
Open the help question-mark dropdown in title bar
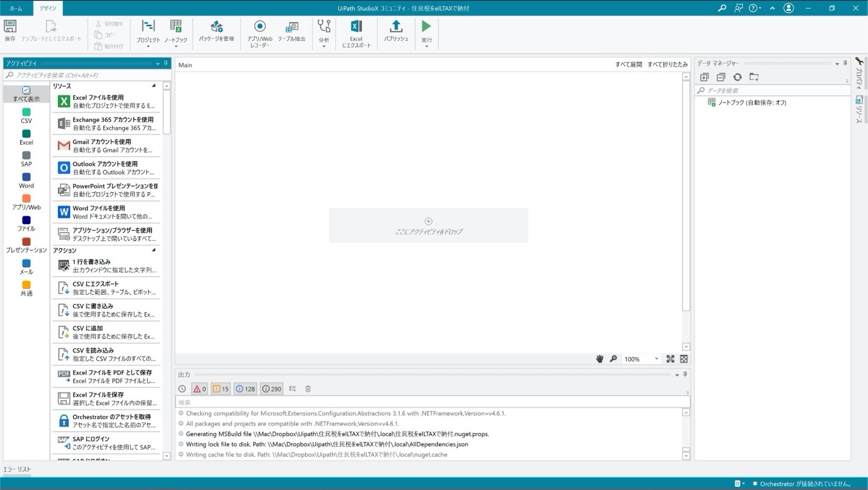pyautogui.click(x=755, y=8)
